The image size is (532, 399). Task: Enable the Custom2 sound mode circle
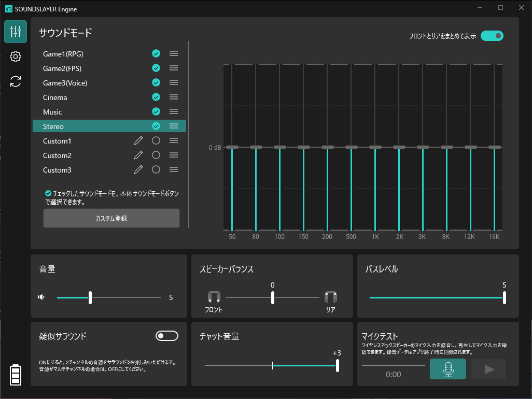point(156,155)
